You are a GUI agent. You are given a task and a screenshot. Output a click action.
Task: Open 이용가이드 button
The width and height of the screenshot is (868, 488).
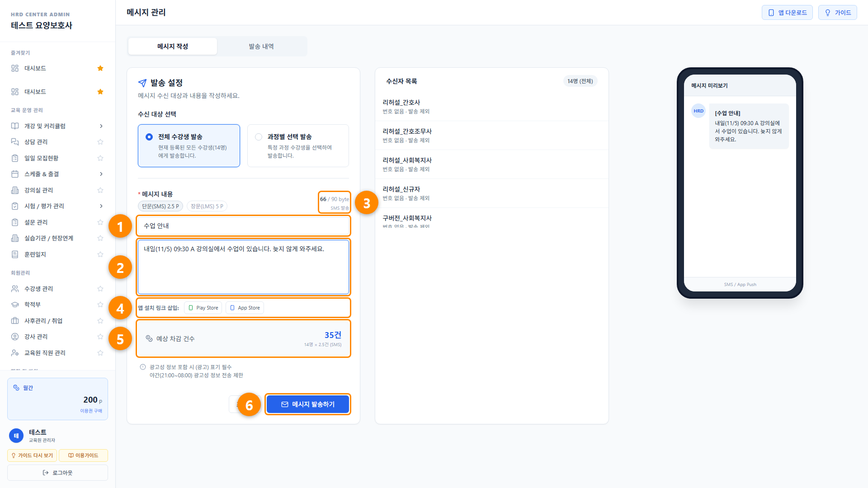point(83,455)
